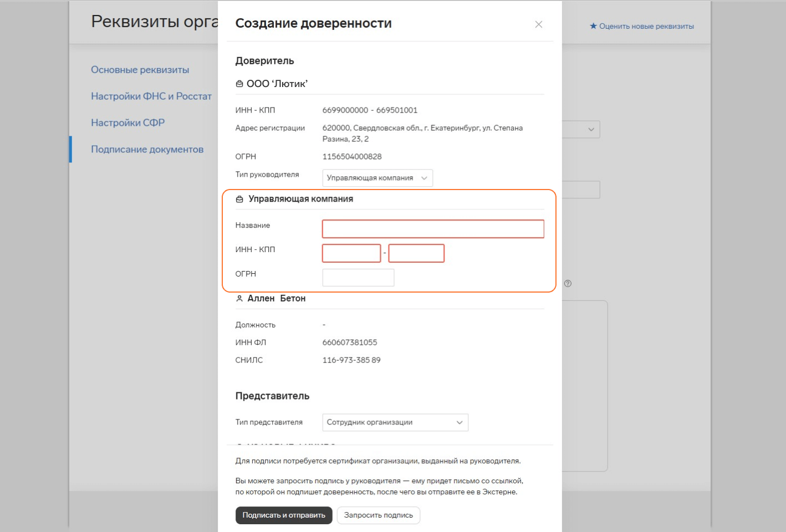786x532 pixels.
Task: Focus the ОГРН input field
Action: (x=358, y=278)
